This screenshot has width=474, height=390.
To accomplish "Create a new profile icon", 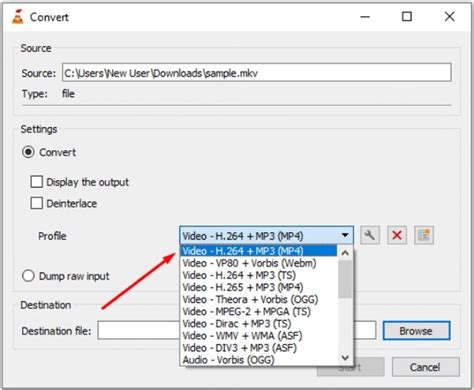I will point(424,235).
